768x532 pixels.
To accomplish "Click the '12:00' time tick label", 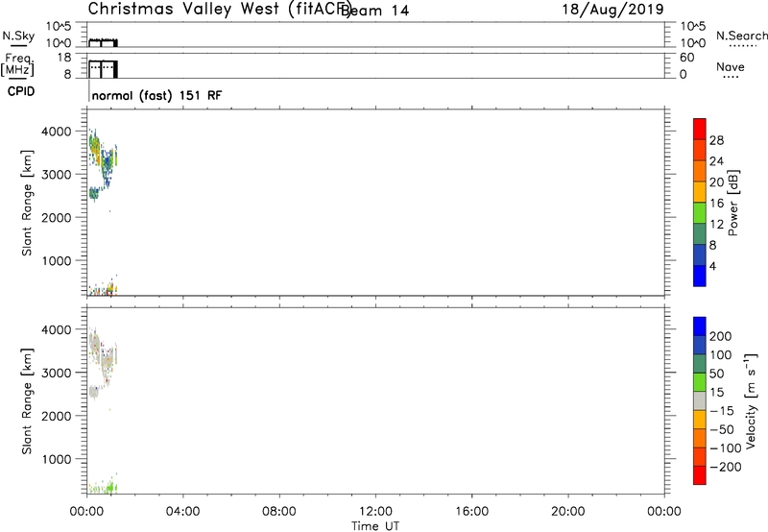I will pyautogui.click(x=375, y=512).
